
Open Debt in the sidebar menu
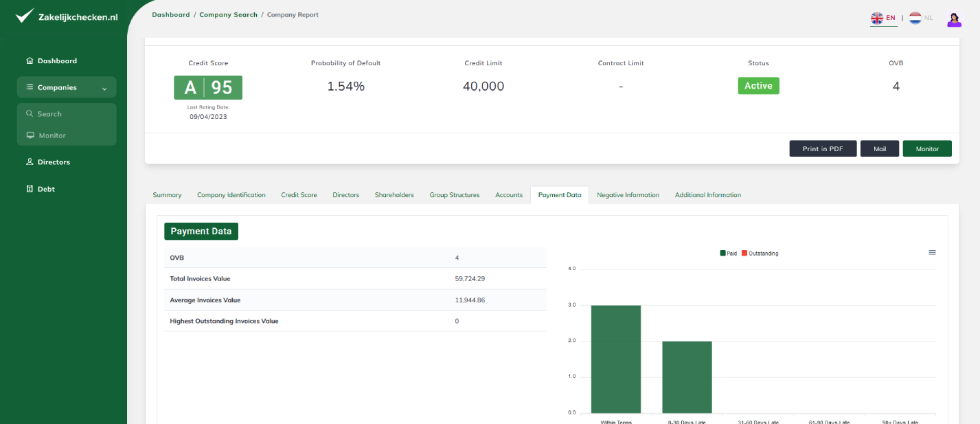pos(46,189)
